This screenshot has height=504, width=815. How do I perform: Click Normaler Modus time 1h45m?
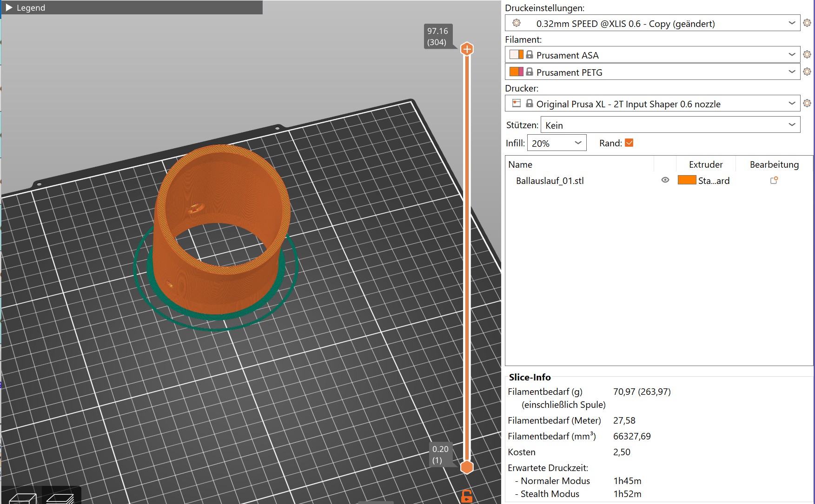[x=627, y=481]
